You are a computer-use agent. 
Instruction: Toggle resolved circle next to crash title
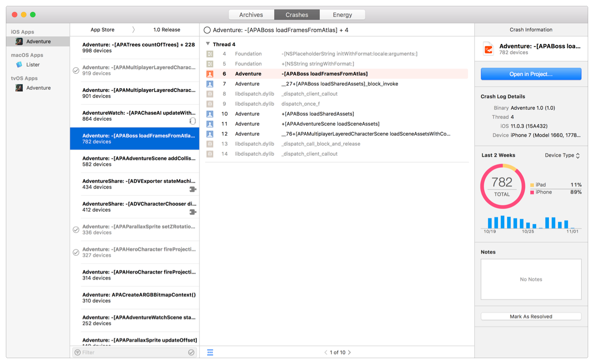[207, 30]
